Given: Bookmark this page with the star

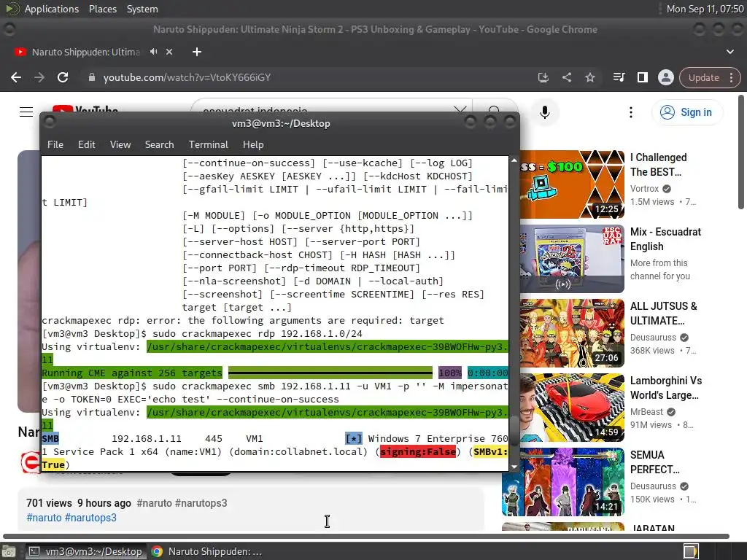Looking at the screenshot, I should 589,77.
